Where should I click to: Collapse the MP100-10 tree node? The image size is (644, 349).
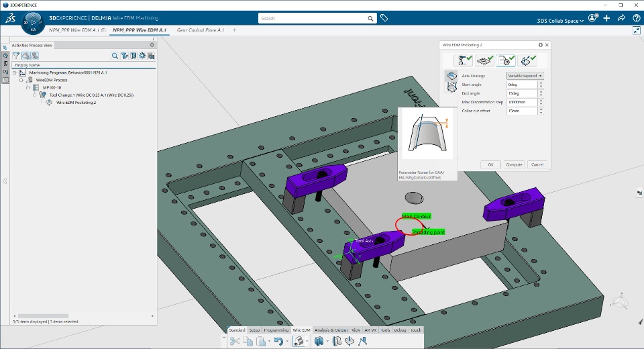(28, 87)
